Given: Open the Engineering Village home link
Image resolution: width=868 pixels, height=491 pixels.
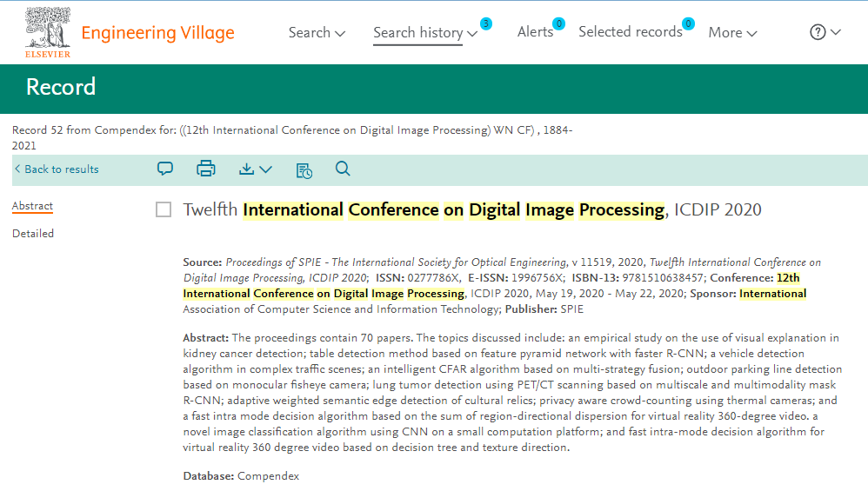Looking at the screenshot, I should coord(157,33).
